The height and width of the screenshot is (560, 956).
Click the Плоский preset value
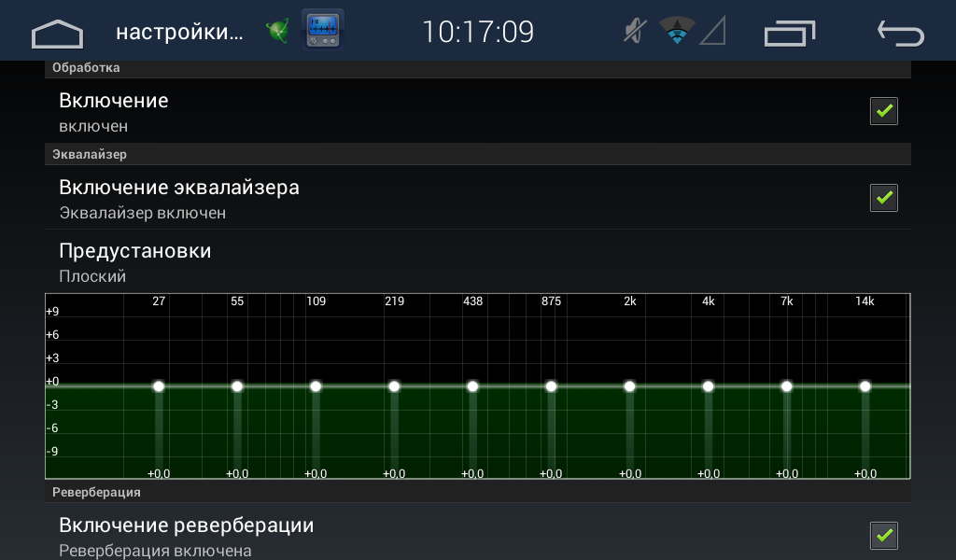92,276
